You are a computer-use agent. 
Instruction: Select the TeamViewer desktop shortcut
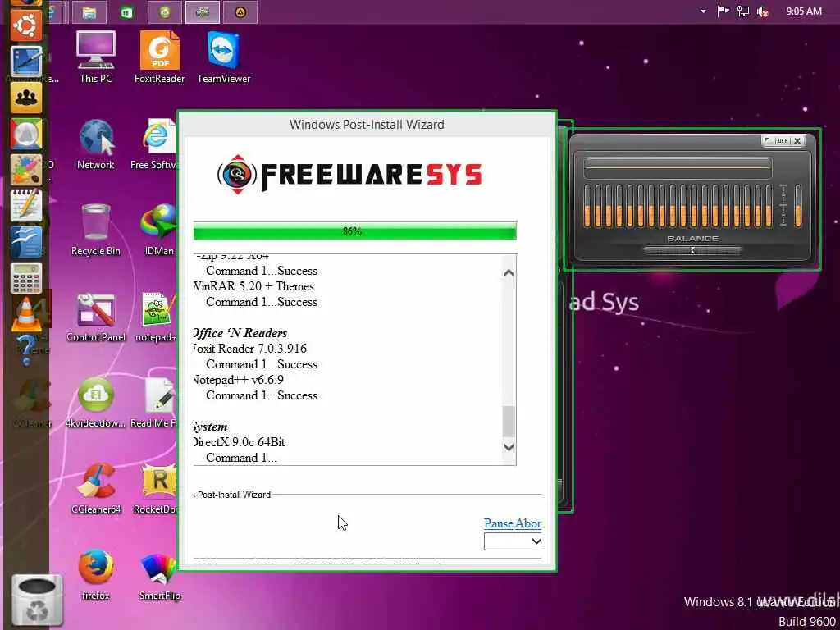coord(223,57)
